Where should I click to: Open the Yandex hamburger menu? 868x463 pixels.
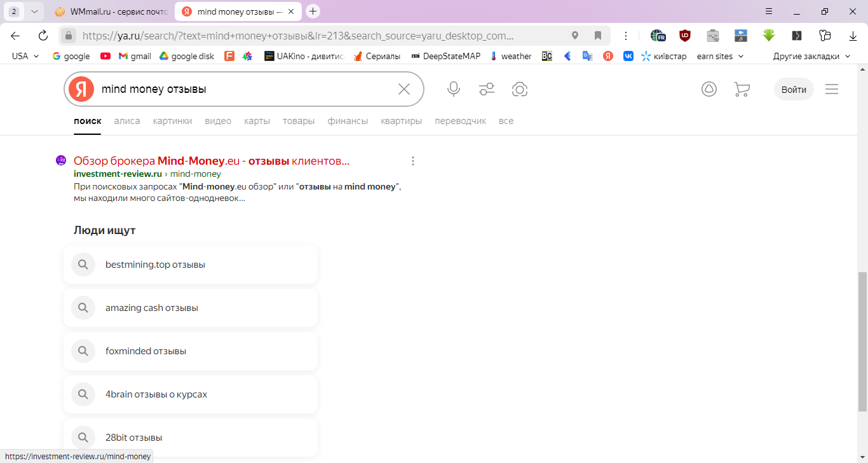point(832,89)
